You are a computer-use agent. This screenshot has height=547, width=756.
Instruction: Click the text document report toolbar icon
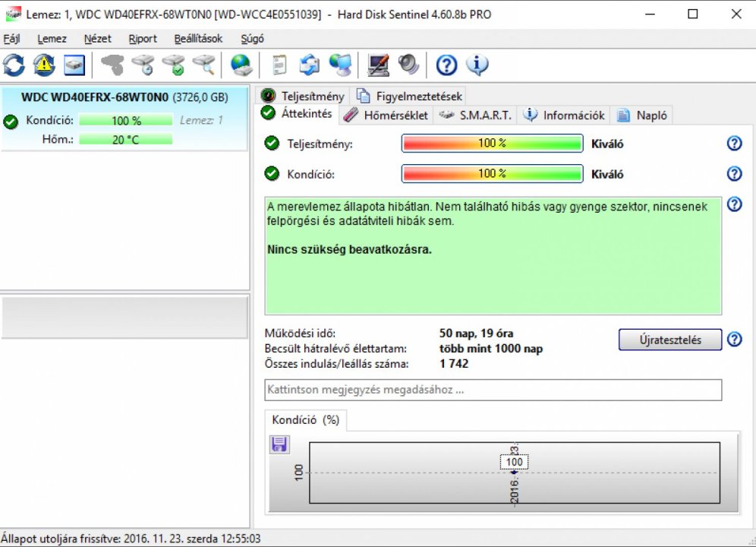click(x=279, y=65)
